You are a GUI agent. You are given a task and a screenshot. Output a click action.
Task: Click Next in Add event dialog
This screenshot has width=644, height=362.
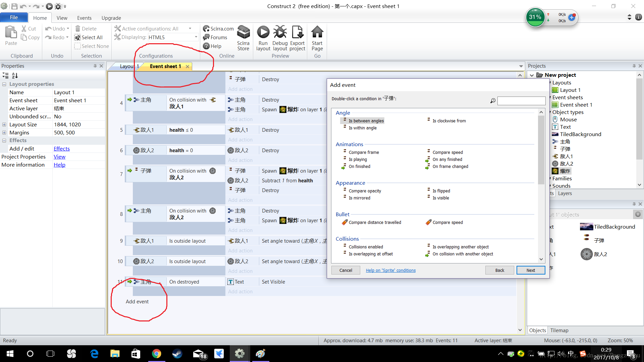point(531,270)
